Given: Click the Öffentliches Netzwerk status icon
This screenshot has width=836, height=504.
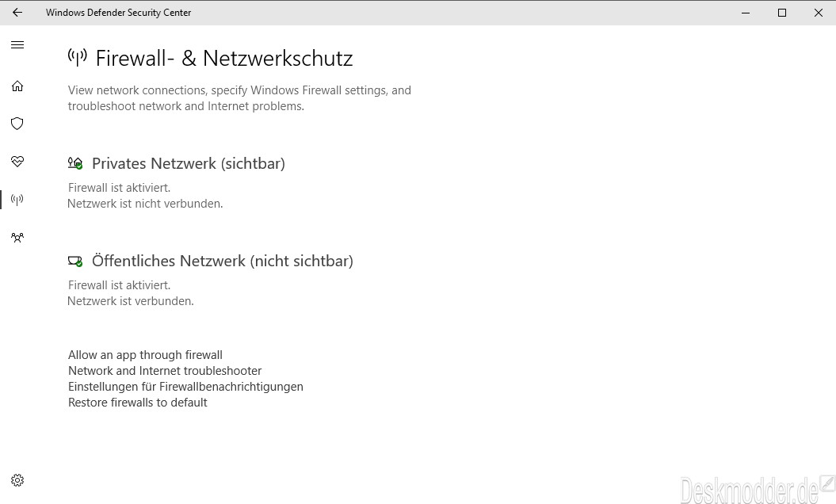Looking at the screenshot, I should [x=75, y=261].
